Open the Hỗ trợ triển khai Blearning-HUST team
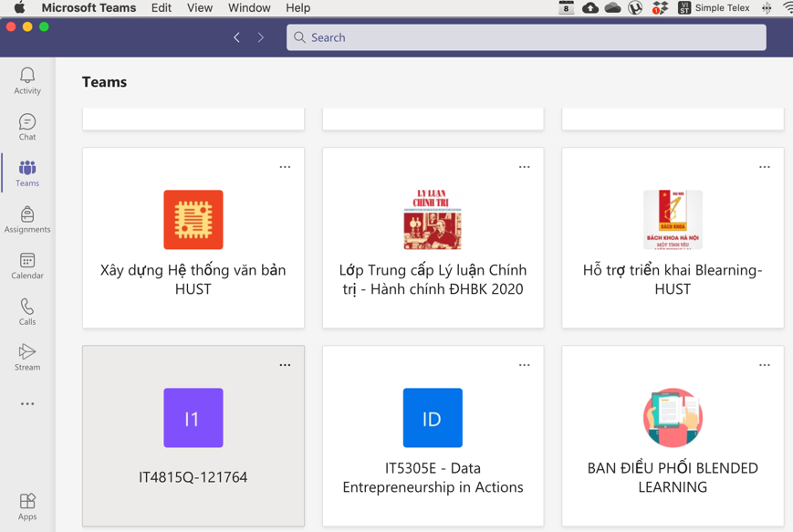The width and height of the screenshot is (793, 532). coord(673,239)
